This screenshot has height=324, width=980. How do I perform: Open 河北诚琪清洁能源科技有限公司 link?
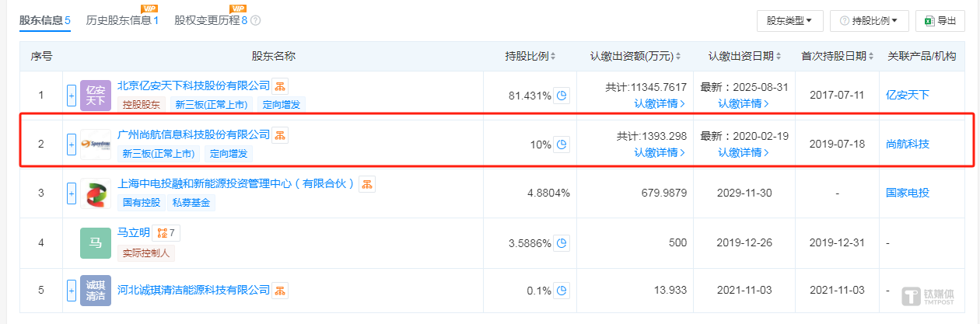point(194,291)
